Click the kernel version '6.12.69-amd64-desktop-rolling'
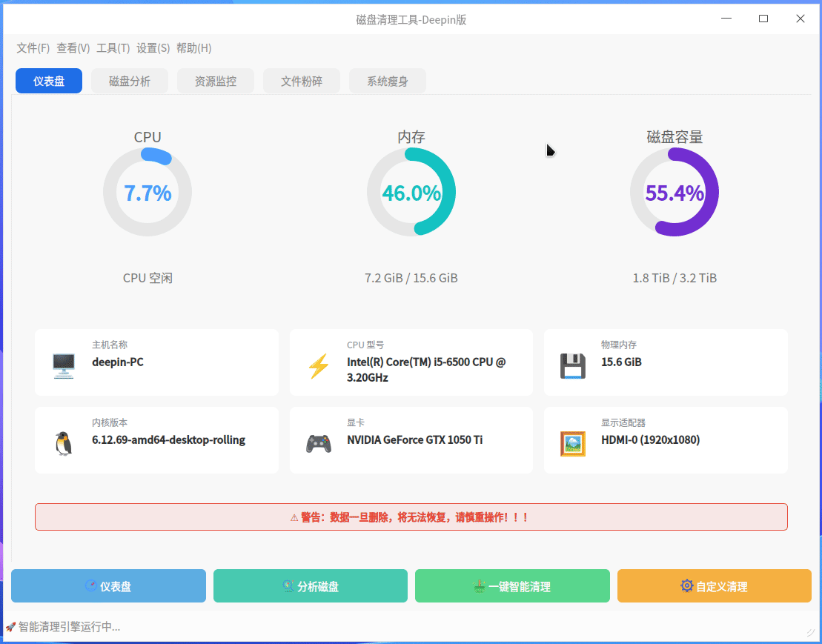 tap(169, 439)
